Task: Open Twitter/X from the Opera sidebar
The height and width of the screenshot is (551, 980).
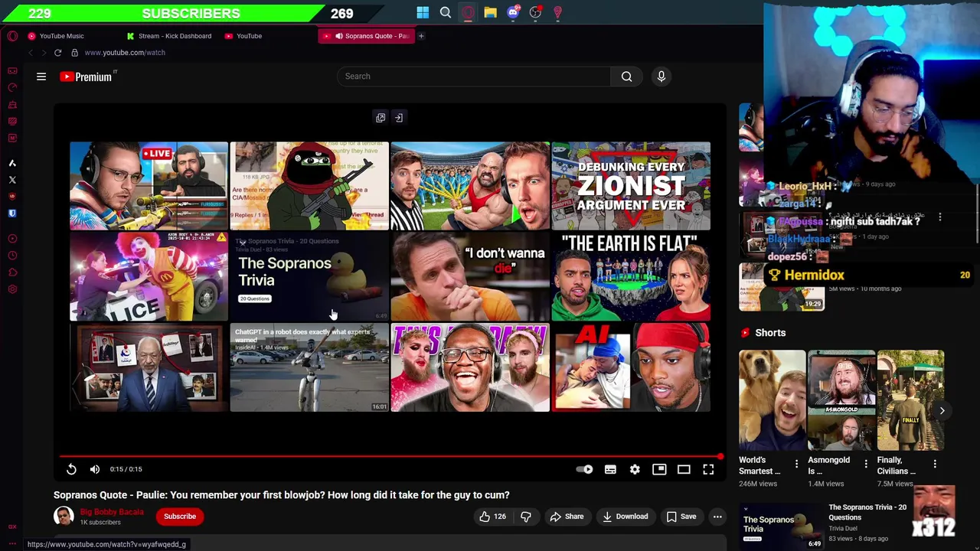Action: point(12,180)
